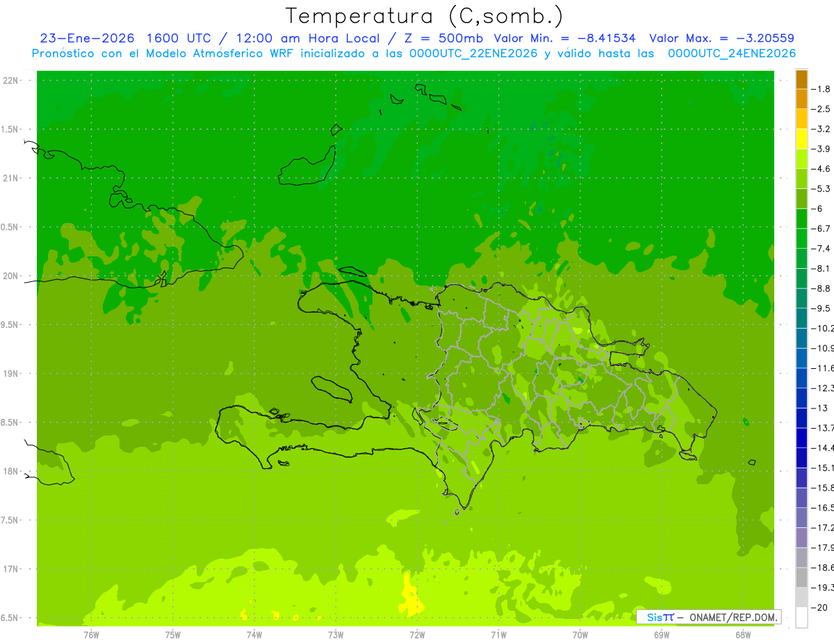Click the date text '23-Ene-2026'
834x644 pixels.
coord(87,38)
